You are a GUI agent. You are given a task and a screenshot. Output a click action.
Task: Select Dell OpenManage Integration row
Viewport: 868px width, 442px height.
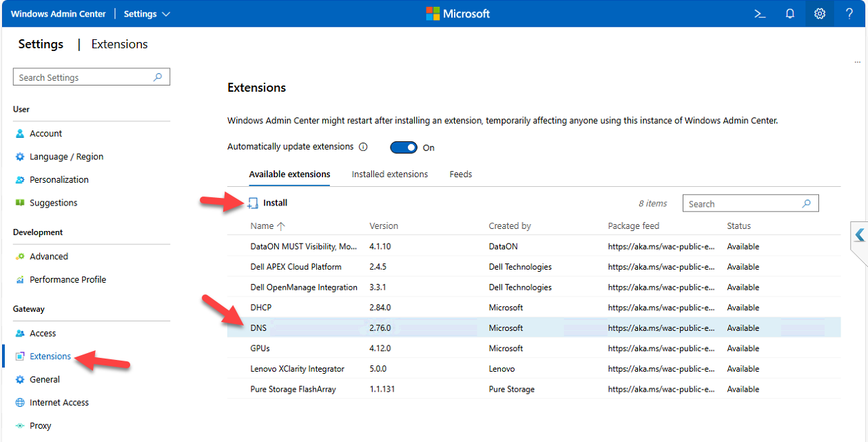click(x=534, y=288)
